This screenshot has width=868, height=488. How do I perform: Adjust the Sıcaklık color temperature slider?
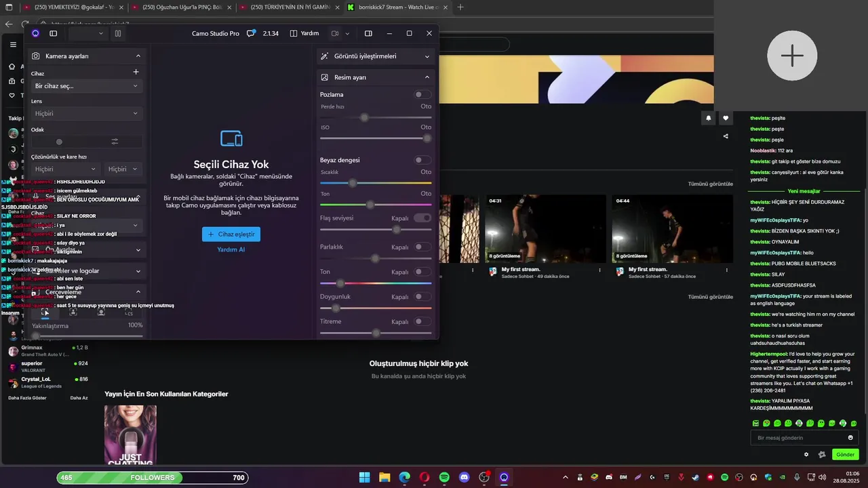click(376, 183)
